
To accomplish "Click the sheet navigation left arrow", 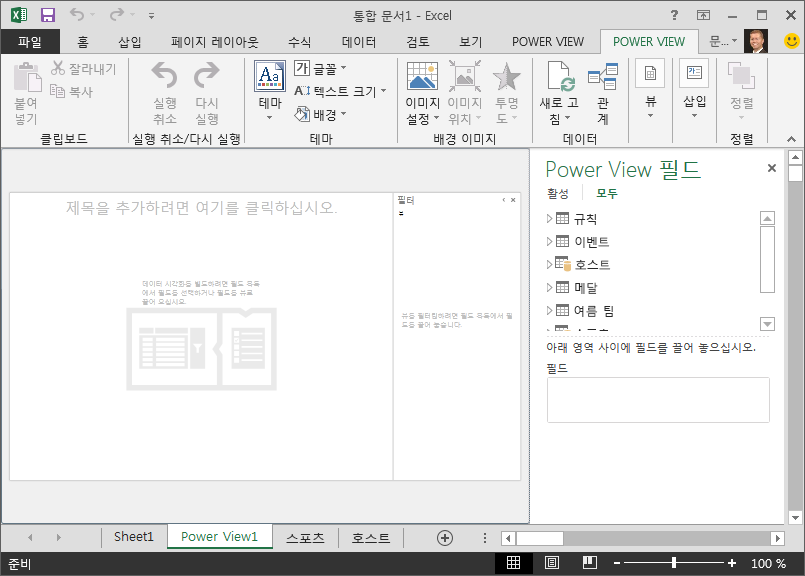I will point(30,537).
